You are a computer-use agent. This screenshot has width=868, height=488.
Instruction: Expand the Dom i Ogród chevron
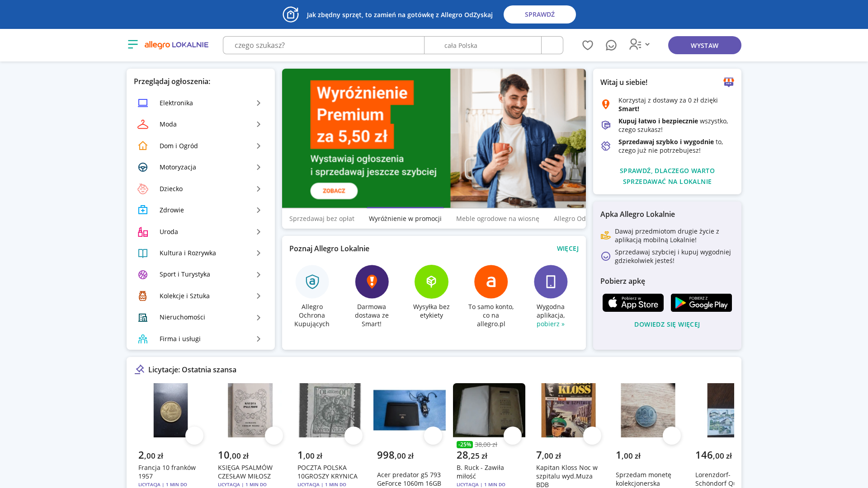[x=259, y=146]
